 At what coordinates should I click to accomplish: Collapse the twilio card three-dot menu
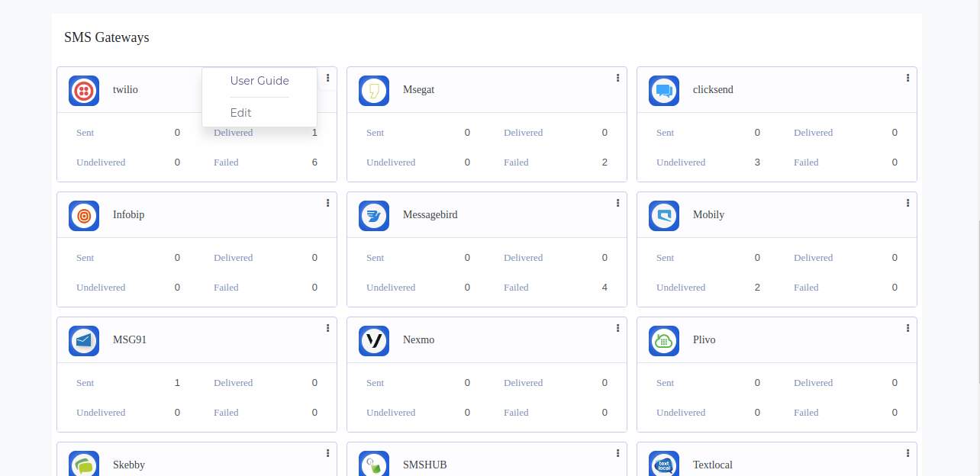pyautogui.click(x=327, y=78)
